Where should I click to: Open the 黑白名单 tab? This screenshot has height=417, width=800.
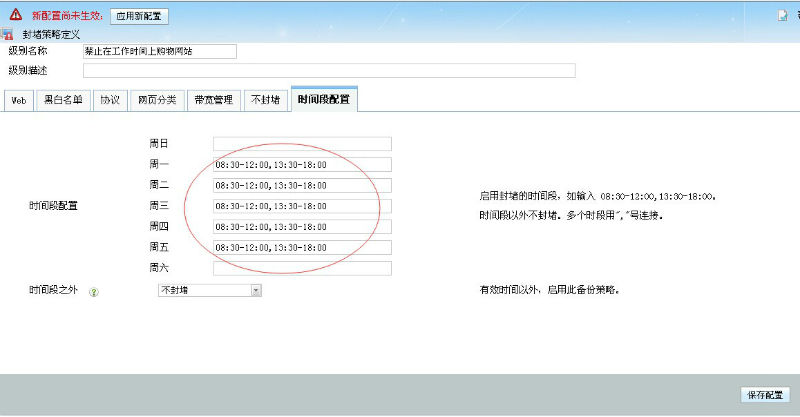pos(63,100)
